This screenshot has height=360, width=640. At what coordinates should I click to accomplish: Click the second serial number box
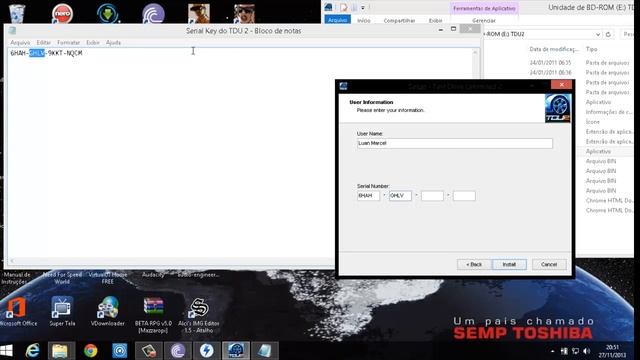point(400,196)
